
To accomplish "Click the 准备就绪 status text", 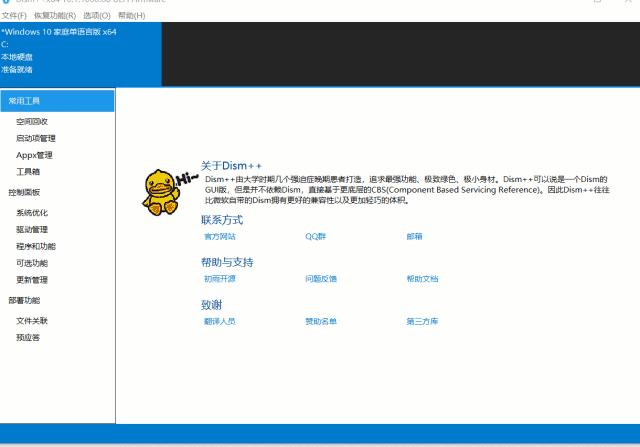I will tap(17, 69).
